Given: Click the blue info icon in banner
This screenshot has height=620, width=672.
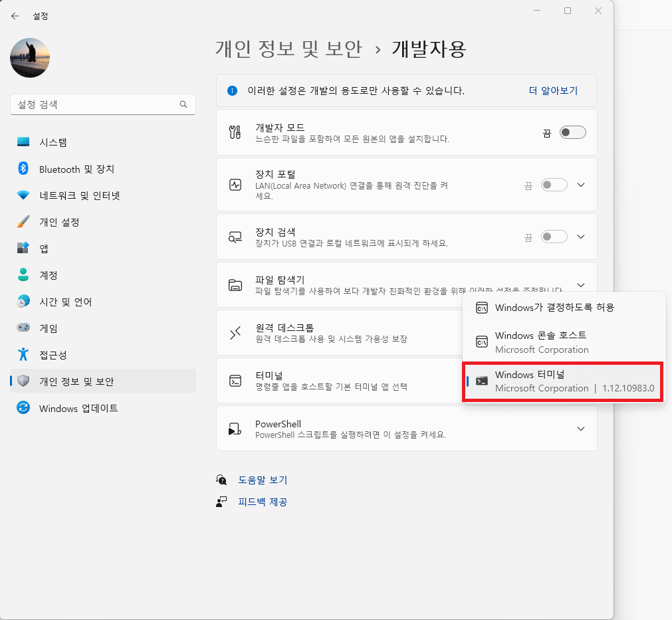Looking at the screenshot, I should (x=232, y=90).
